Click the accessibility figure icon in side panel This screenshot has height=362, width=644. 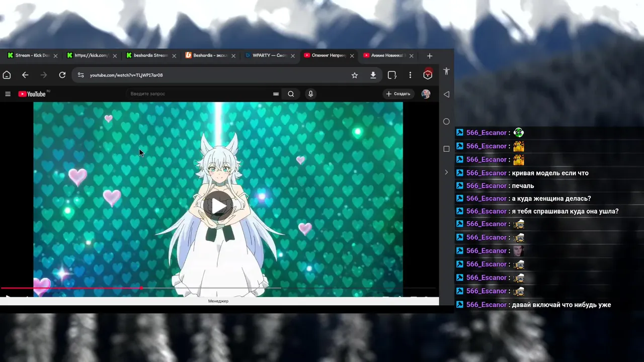tap(446, 71)
